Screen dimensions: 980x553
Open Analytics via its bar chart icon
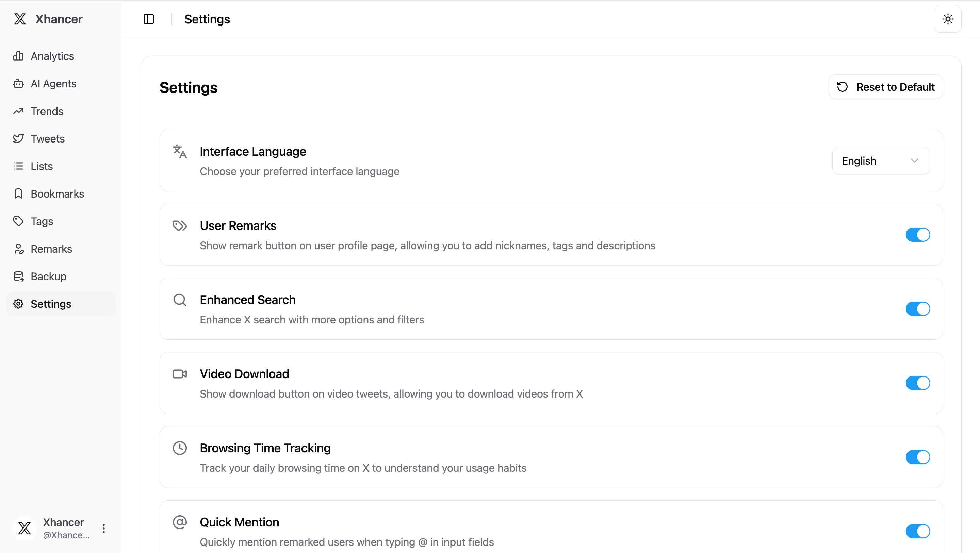point(18,56)
